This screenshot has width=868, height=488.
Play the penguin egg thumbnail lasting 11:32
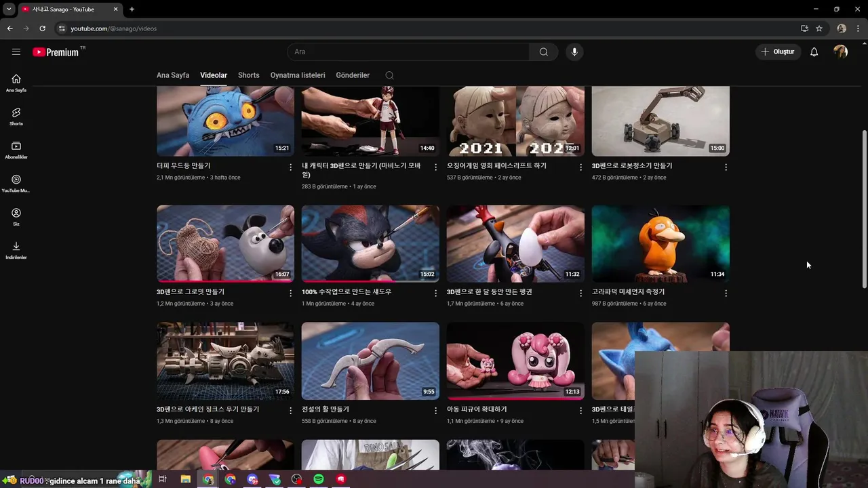pyautogui.click(x=515, y=243)
